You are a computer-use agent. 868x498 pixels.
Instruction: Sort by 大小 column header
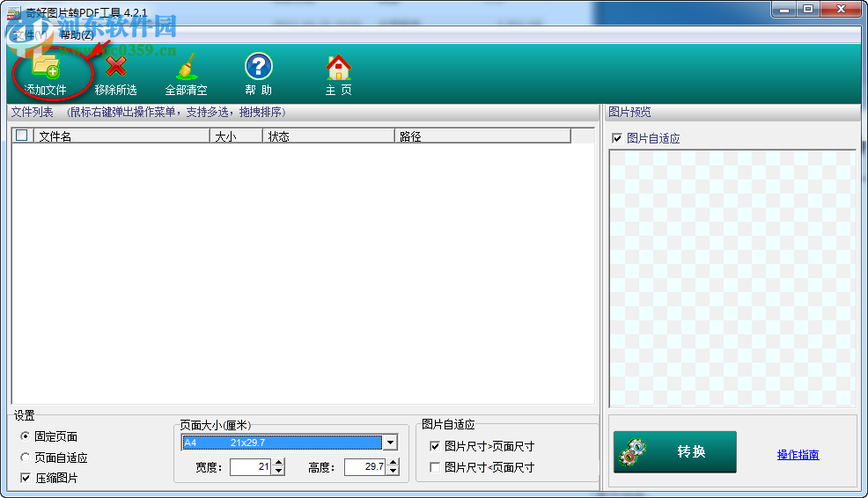click(x=236, y=136)
